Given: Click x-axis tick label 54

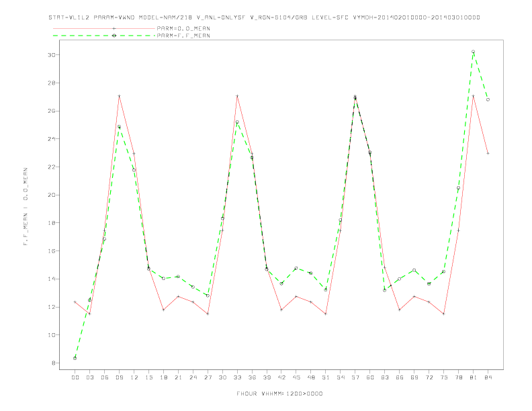Looking at the screenshot, I should (341, 377).
